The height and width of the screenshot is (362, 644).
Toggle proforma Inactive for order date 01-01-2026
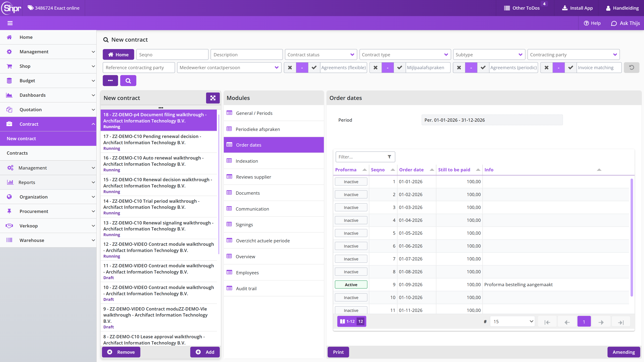(351, 182)
